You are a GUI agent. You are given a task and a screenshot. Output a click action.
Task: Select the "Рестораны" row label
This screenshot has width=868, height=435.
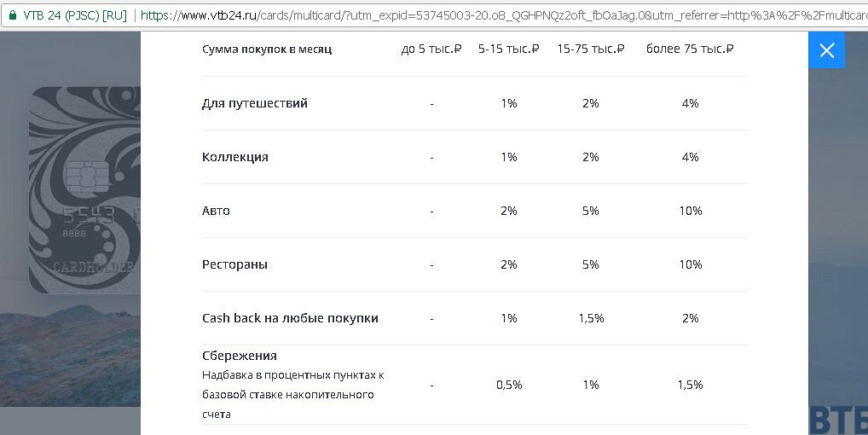[234, 264]
